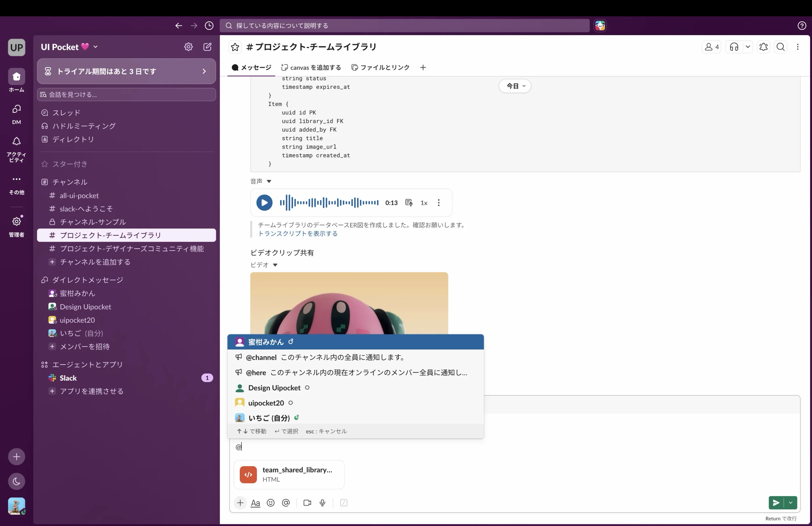Add a new tab with plus
Image resolution: width=812 pixels, height=526 pixels.
(423, 67)
